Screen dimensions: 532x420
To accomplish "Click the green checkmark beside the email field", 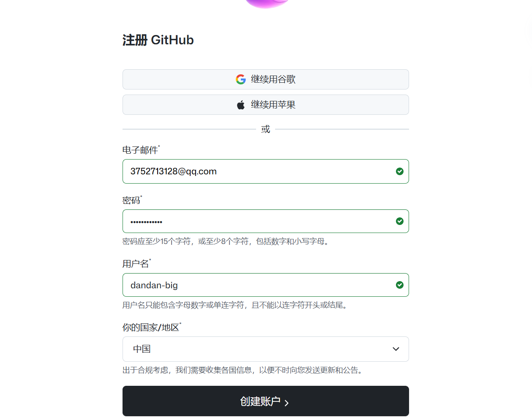I will click(400, 171).
